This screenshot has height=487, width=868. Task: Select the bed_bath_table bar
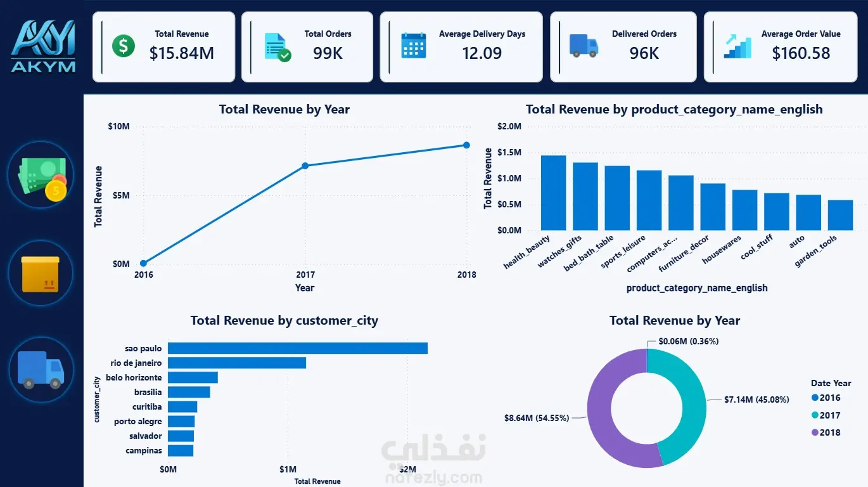[x=617, y=198]
